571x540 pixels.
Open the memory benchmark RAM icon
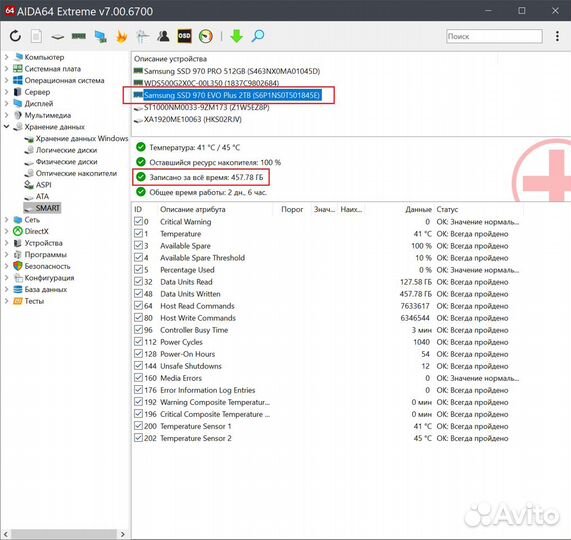[x=79, y=36]
